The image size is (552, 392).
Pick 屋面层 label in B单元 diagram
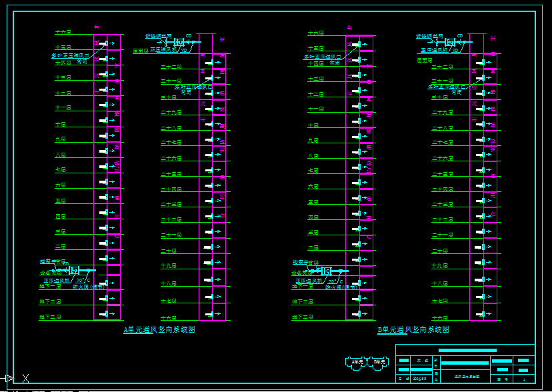(x=425, y=61)
